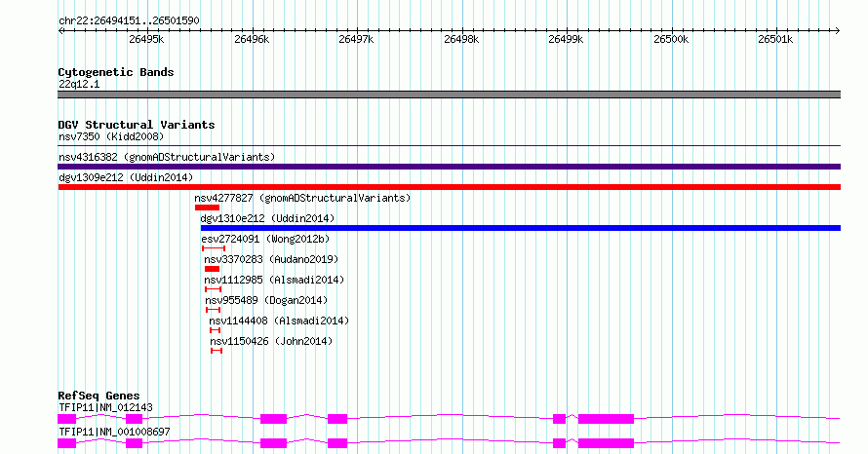
Task: Open variant label nsv1150426 (John2014)
Action: [271, 341]
